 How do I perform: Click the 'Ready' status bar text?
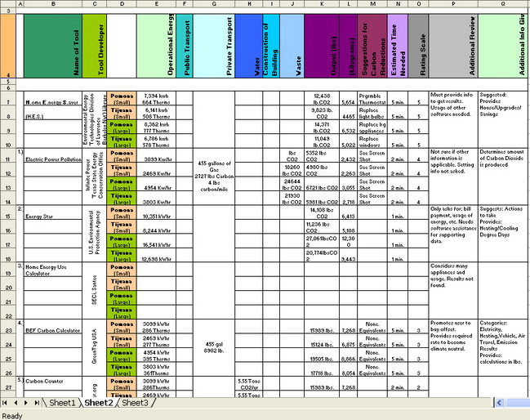(x=12, y=416)
